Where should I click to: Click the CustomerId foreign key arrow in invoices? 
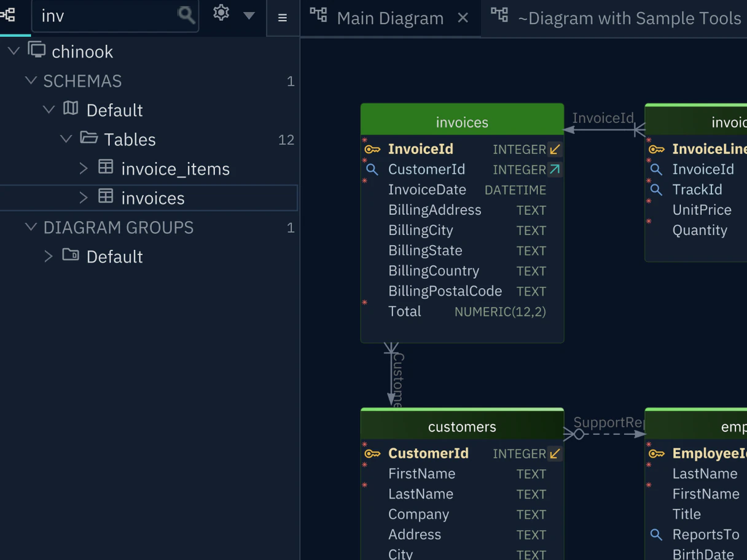coord(555,169)
